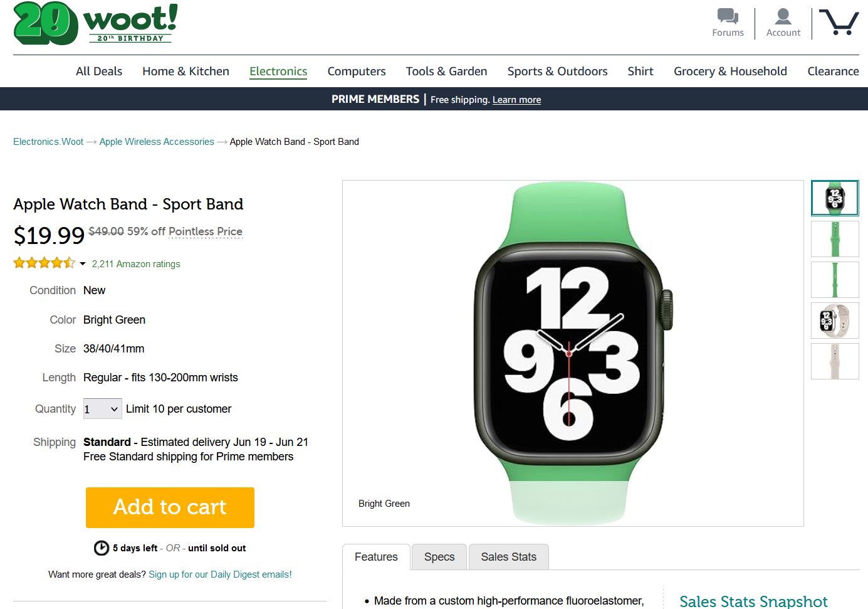This screenshot has width=868, height=609.
Task: Sign up for Daily Digest emails link
Action: click(220, 575)
